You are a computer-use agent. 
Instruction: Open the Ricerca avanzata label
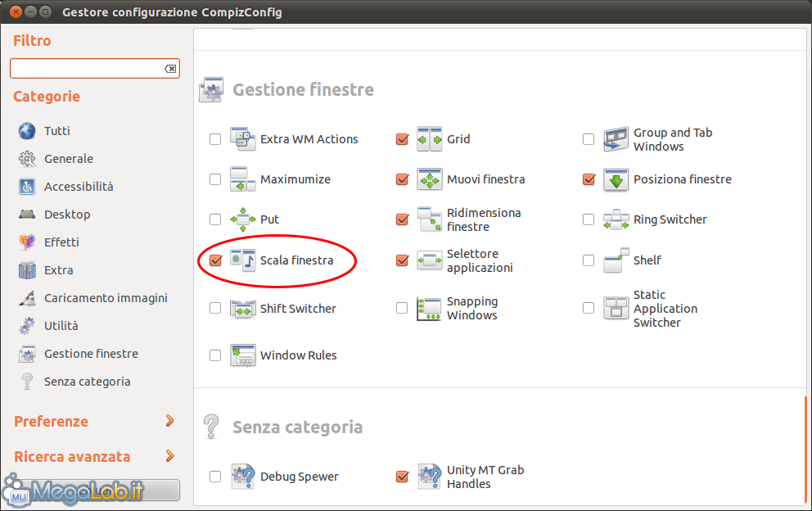(72, 457)
